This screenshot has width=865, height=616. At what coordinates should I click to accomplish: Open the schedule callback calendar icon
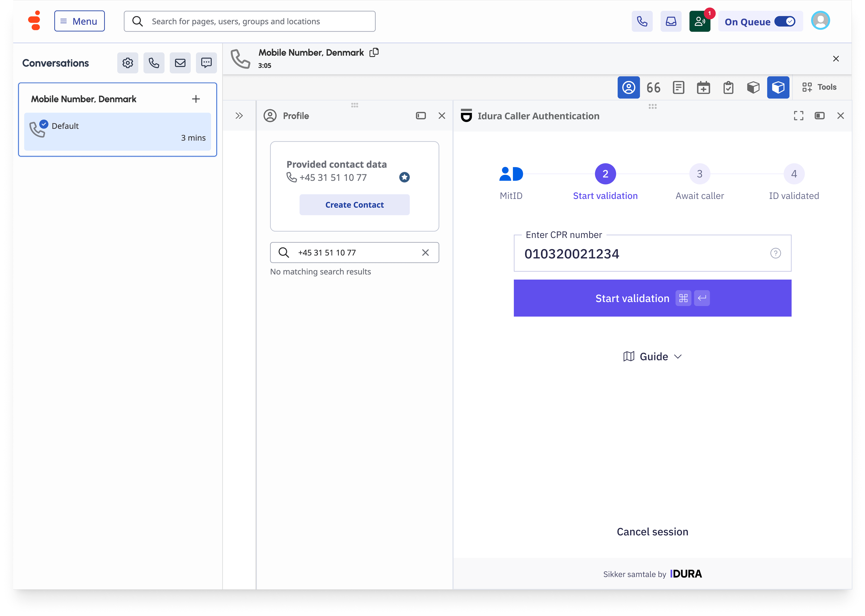703,88
